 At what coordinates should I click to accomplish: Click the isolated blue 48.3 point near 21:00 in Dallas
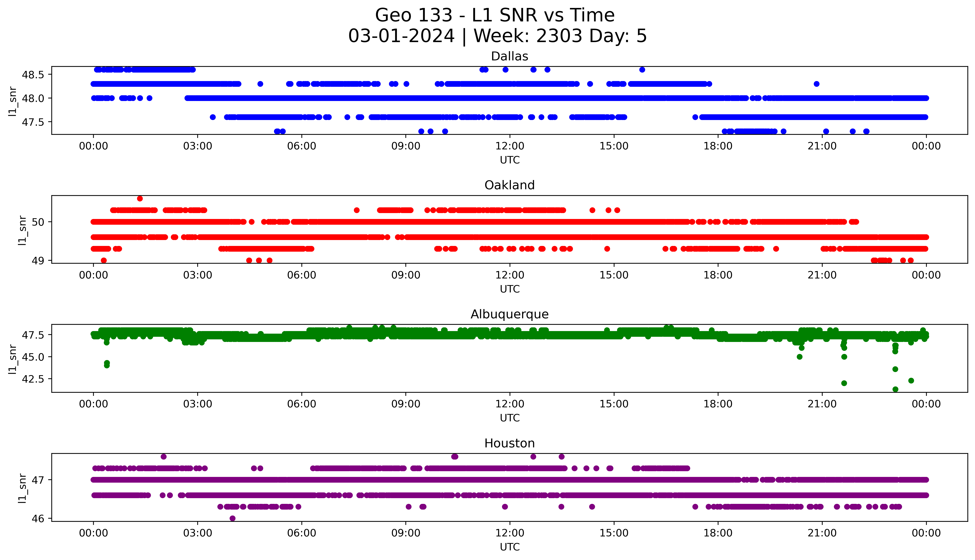pos(817,84)
